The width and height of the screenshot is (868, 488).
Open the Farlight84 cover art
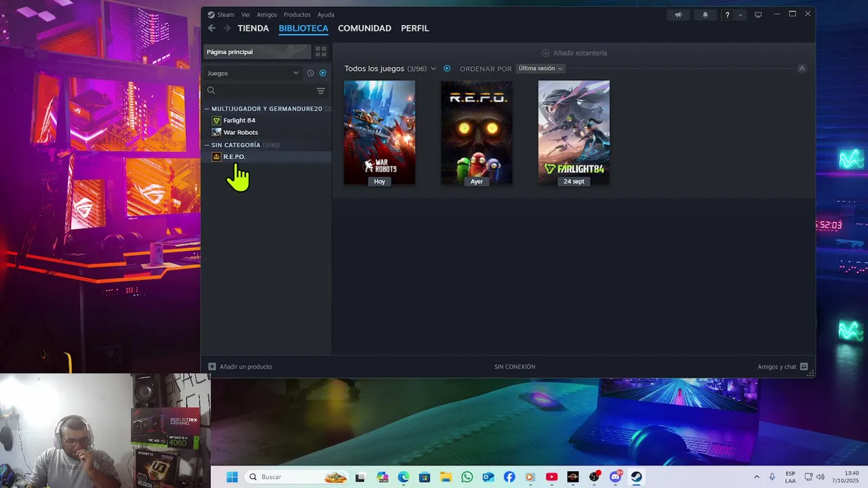(x=574, y=132)
